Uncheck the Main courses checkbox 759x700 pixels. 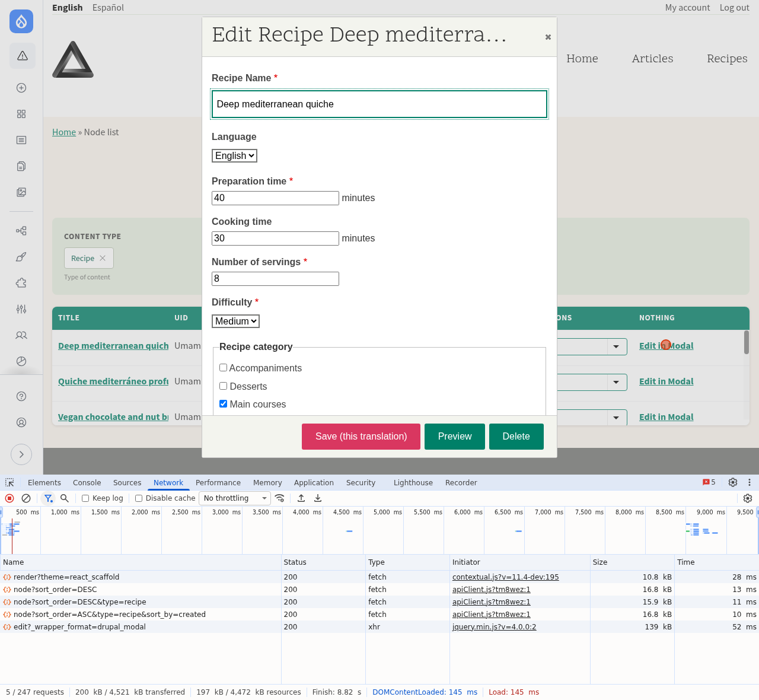[224, 404]
